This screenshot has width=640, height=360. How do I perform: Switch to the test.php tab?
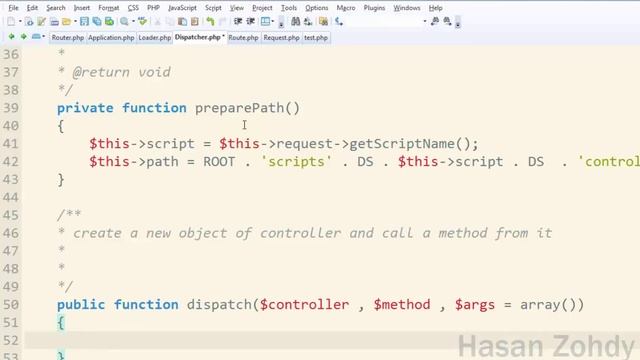316,38
